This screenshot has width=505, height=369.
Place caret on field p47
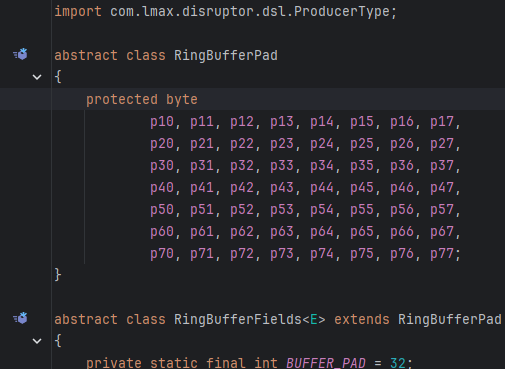click(442, 188)
